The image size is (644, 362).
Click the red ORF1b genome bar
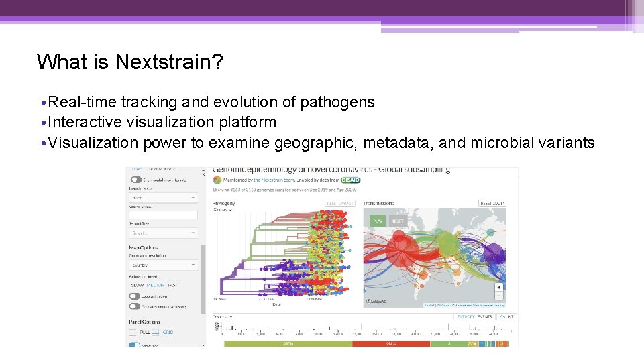[x=391, y=343]
